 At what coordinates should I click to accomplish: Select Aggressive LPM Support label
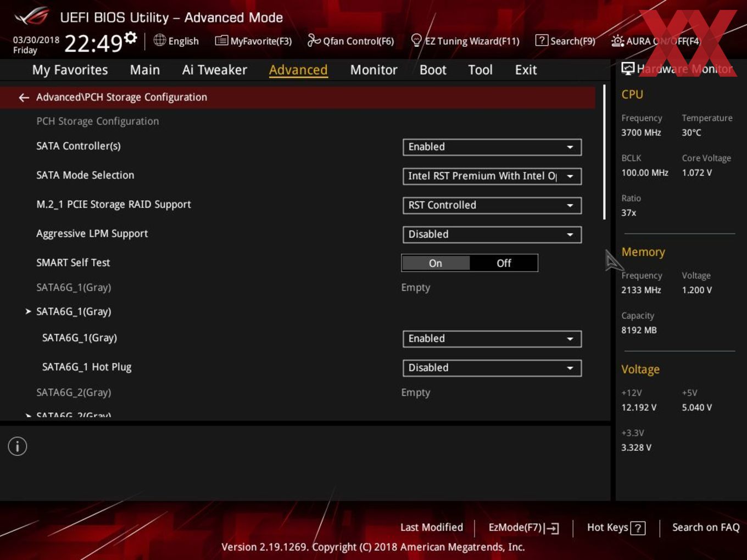pyautogui.click(x=92, y=233)
